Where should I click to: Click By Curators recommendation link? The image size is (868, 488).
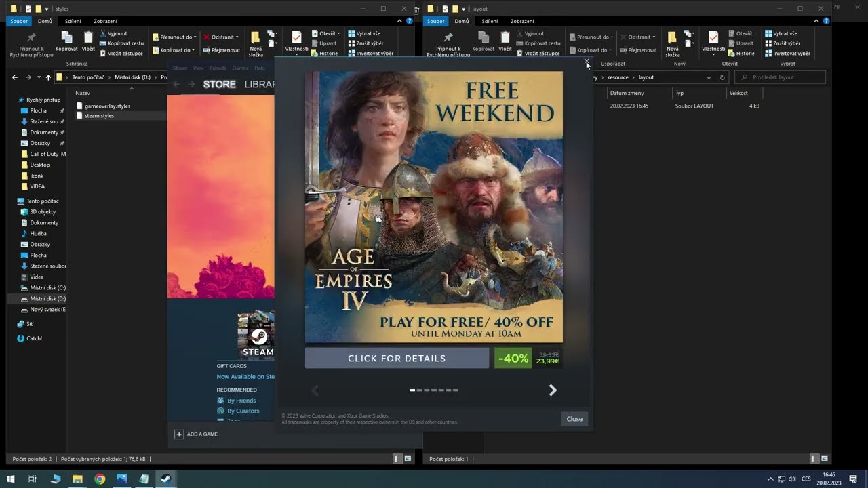pos(243,411)
